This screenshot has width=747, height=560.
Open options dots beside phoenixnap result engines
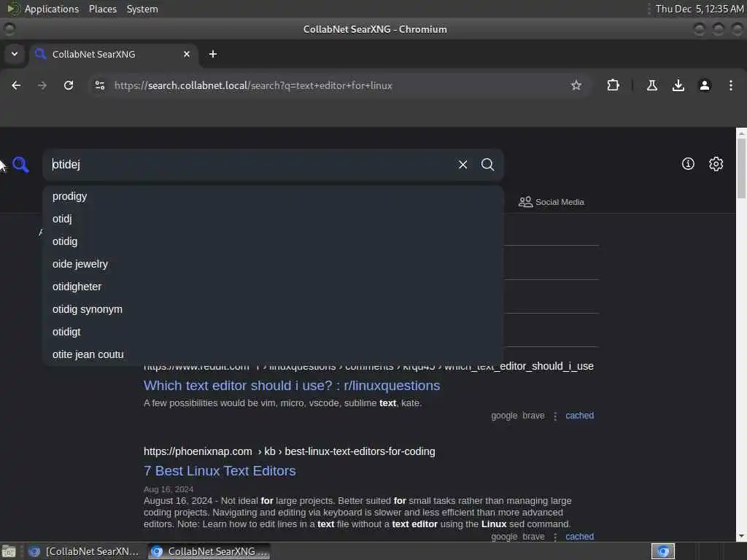(x=555, y=537)
